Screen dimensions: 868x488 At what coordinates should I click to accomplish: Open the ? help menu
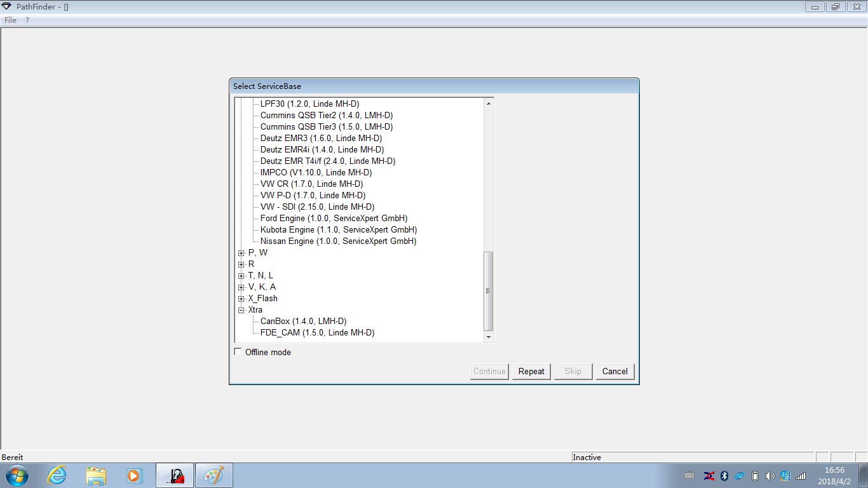[x=27, y=20]
